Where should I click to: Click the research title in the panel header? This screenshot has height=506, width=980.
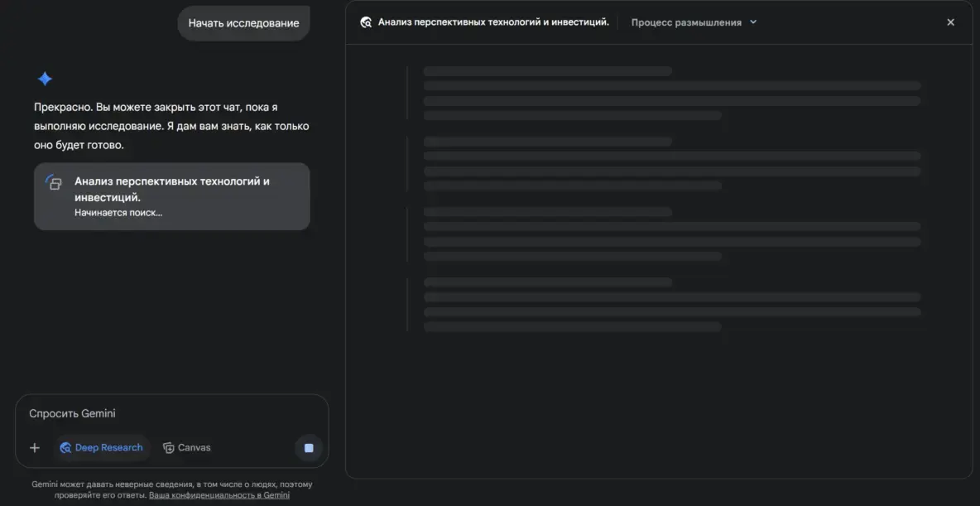pyautogui.click(x=493, y=22)
